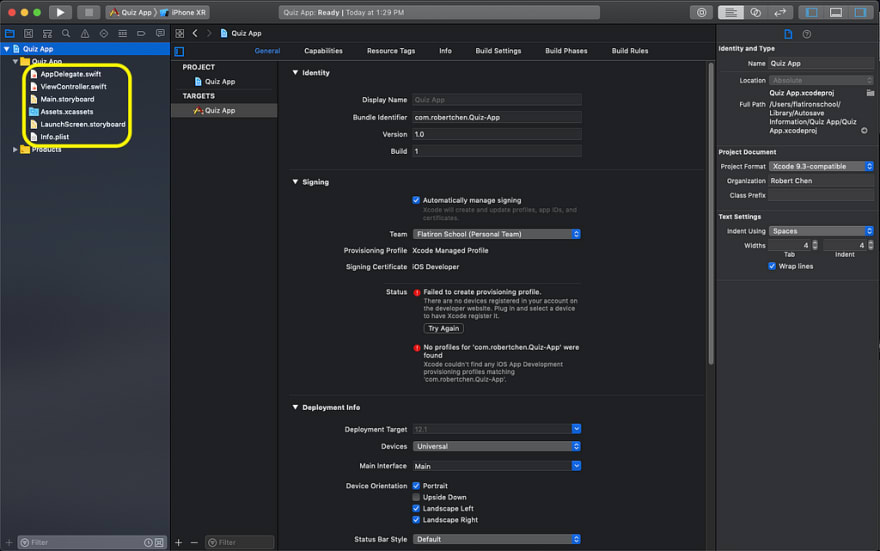Collapse the Quiz App project root
Image resolution: width=880 pixels, height=551 pixels.
(x=7, y=49)
